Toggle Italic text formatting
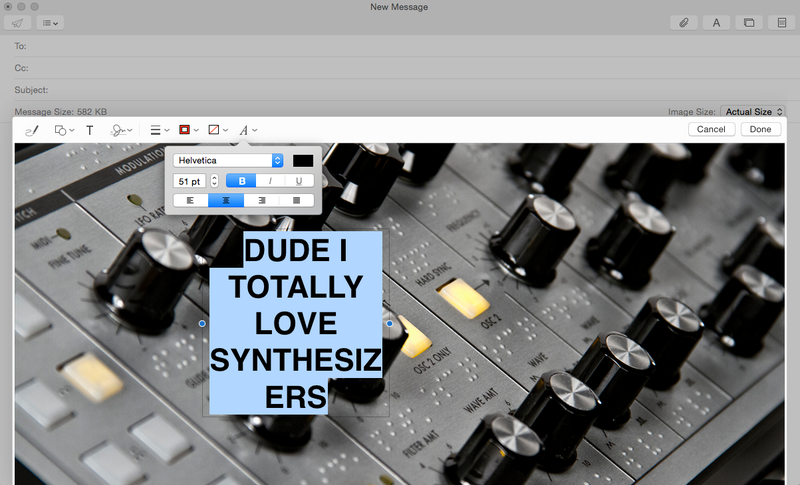 coord(270,181)
